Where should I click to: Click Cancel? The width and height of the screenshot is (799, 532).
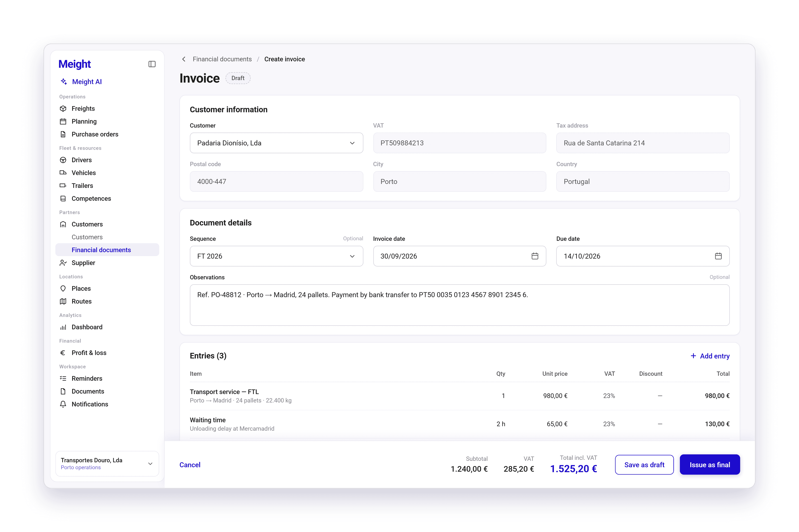190,465
